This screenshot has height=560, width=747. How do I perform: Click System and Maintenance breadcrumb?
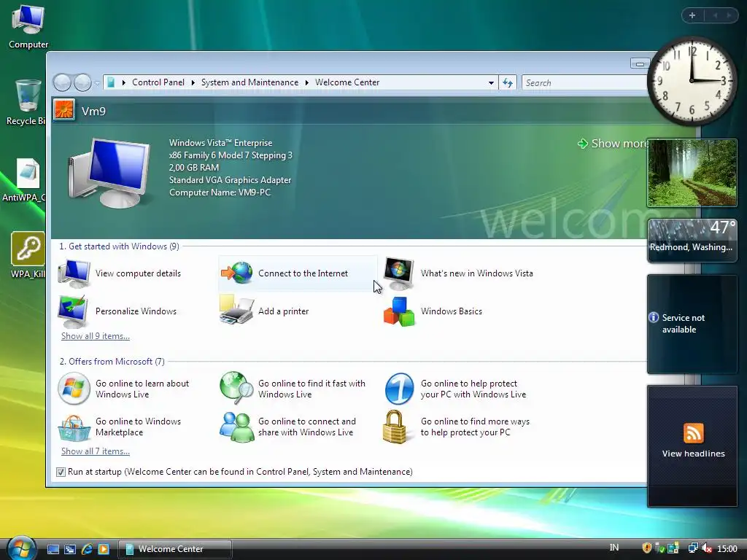(249, 82)
